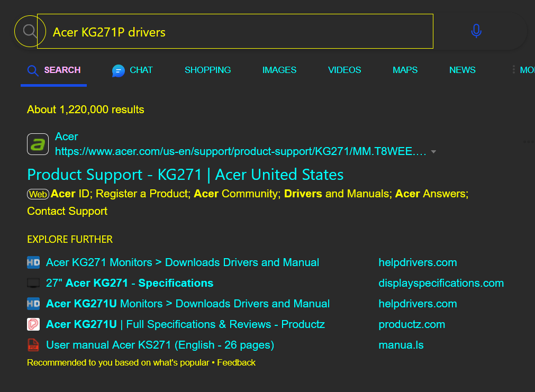Click the Feedback link
The width and height of the screenshot is (535, 392).
pos(237,362)
